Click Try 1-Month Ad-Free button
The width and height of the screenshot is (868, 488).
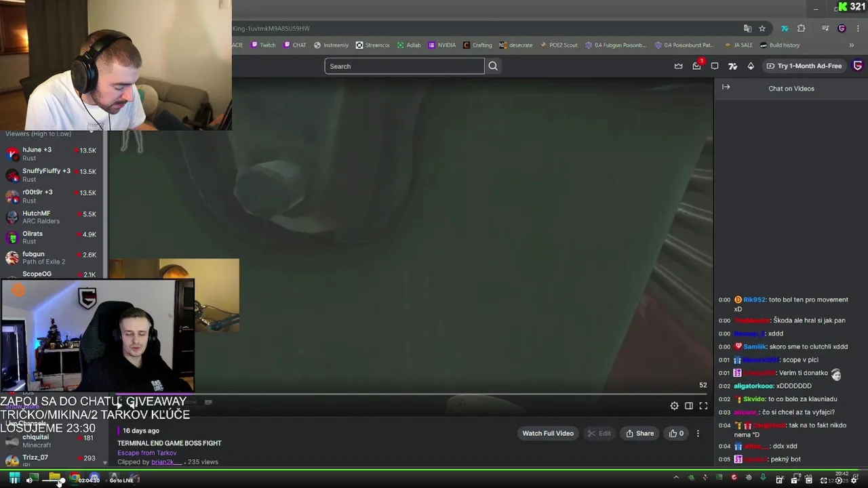click(804, 66)
